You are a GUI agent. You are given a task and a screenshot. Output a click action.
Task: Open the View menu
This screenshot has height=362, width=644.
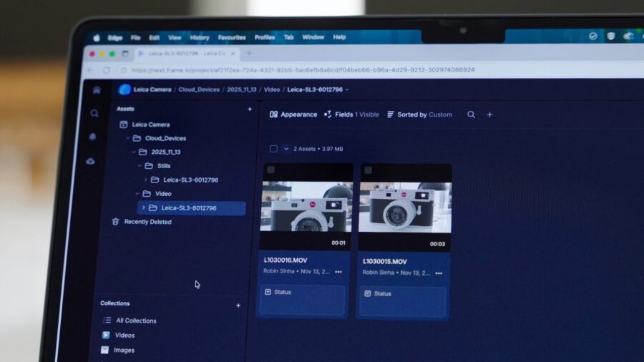(x=175, y=38)
